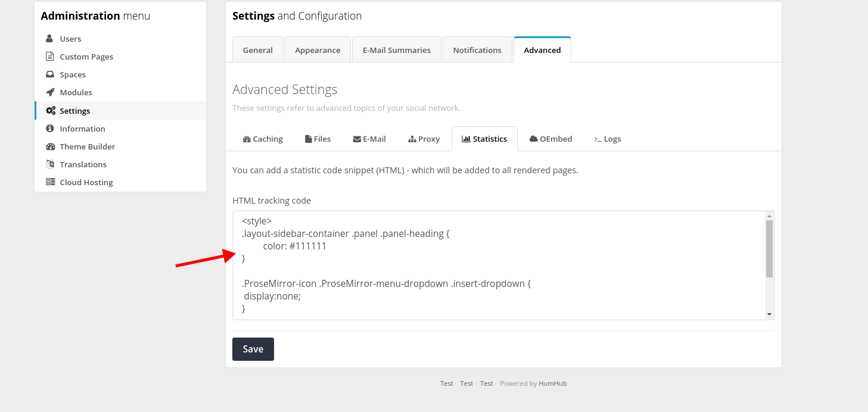
Task: Click the textarea scrollbar down arrow
Action: (x=769, y=314)
